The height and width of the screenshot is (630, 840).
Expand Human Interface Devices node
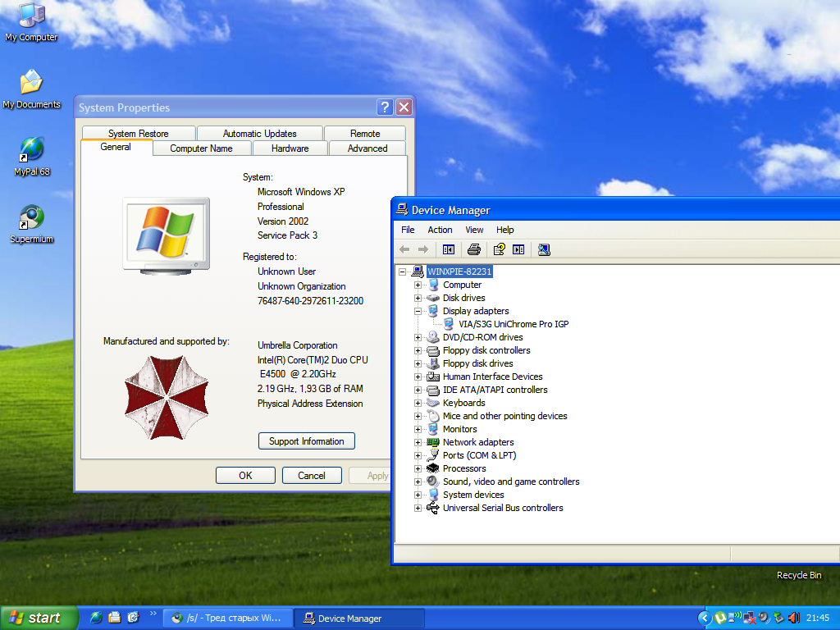[418, 377]
